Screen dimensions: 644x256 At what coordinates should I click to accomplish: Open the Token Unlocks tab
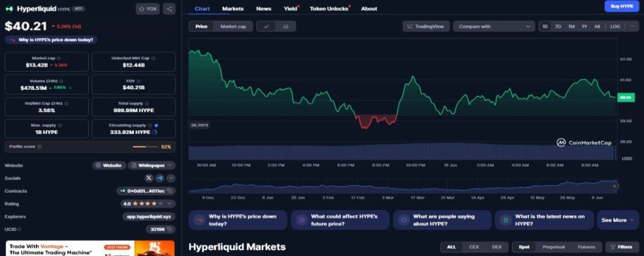pyautogui.click(x=329, y=9)
